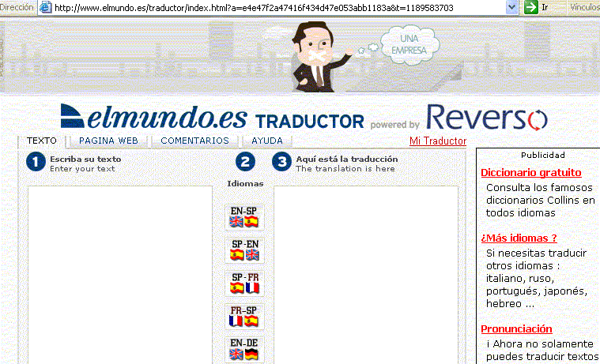
Task: Click the 'Consulta los famosos diccionarios Collins' text
Action: click(x=540, y=200)
